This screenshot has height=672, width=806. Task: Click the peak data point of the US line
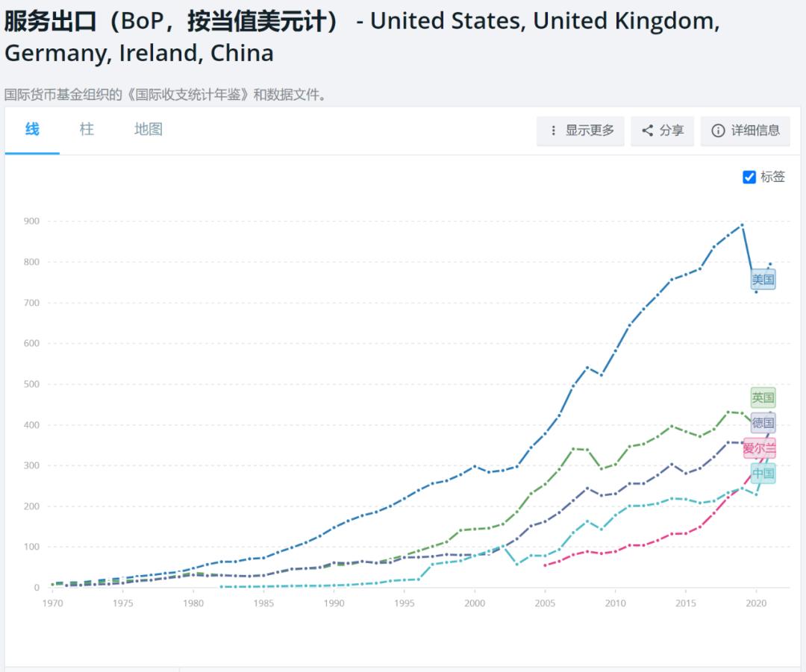tap(741, 223)
